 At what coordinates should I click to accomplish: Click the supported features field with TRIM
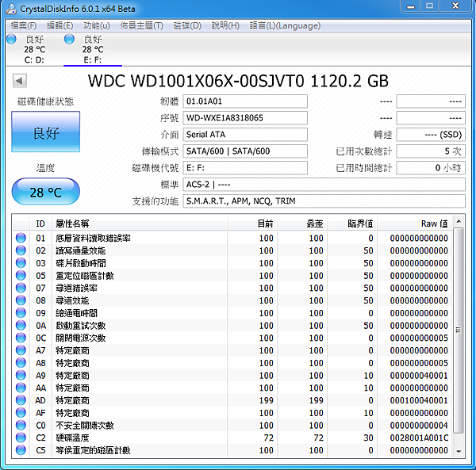point(324,201)
